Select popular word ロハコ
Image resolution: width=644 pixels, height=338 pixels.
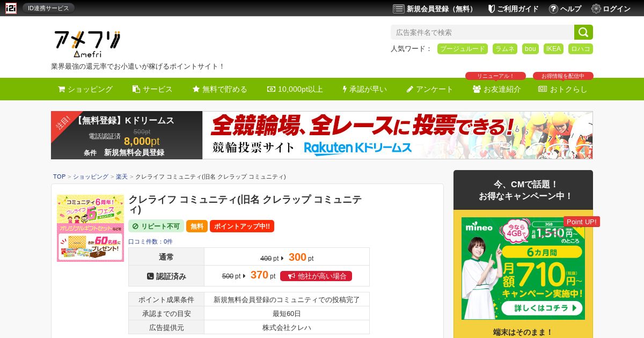(581, 49)
